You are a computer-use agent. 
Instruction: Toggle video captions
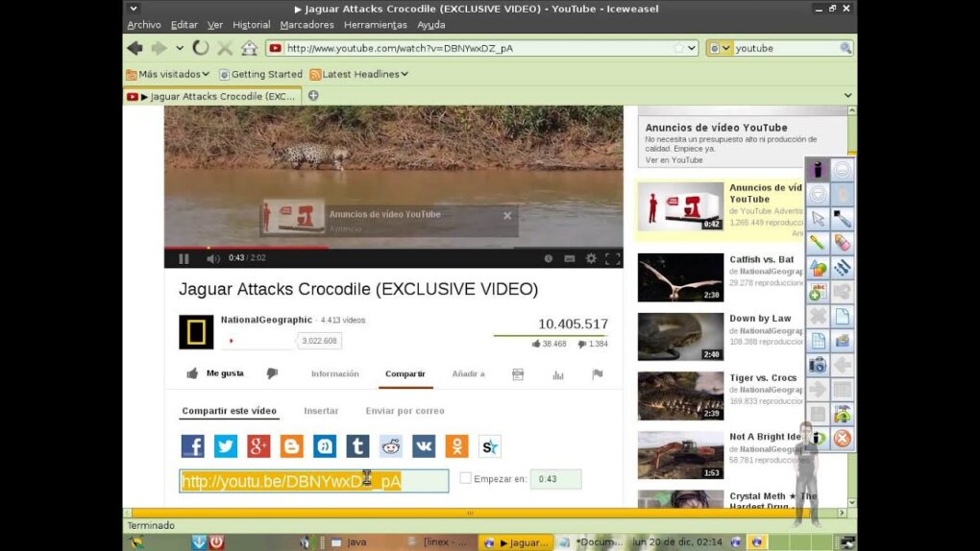coord(570,258)
